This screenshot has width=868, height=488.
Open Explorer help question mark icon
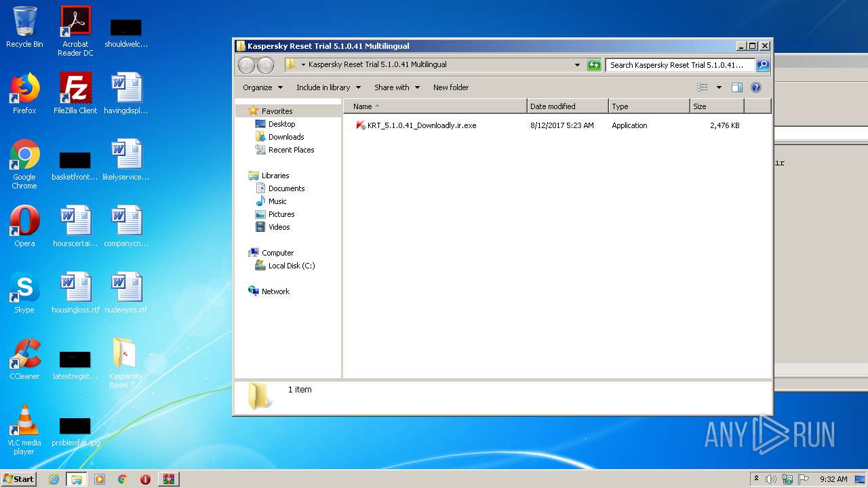pyautogui.click(x=756, y=87)
